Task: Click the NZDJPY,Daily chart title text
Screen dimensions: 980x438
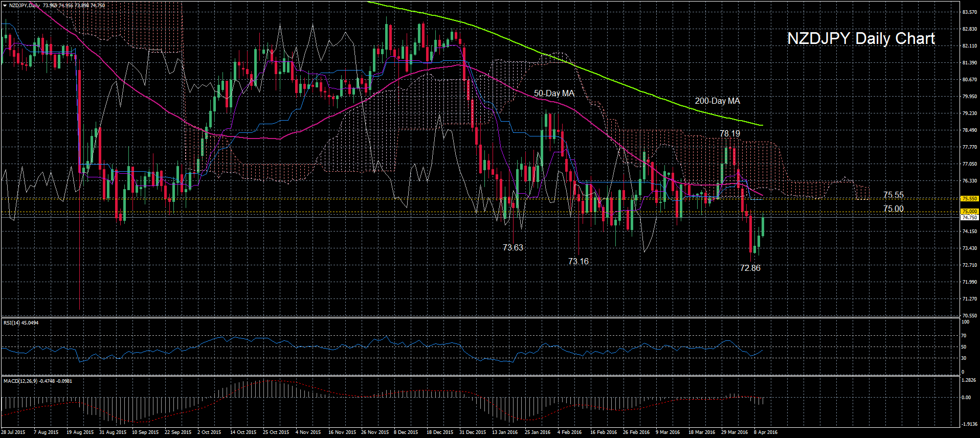Action: (x=24, y=5)
